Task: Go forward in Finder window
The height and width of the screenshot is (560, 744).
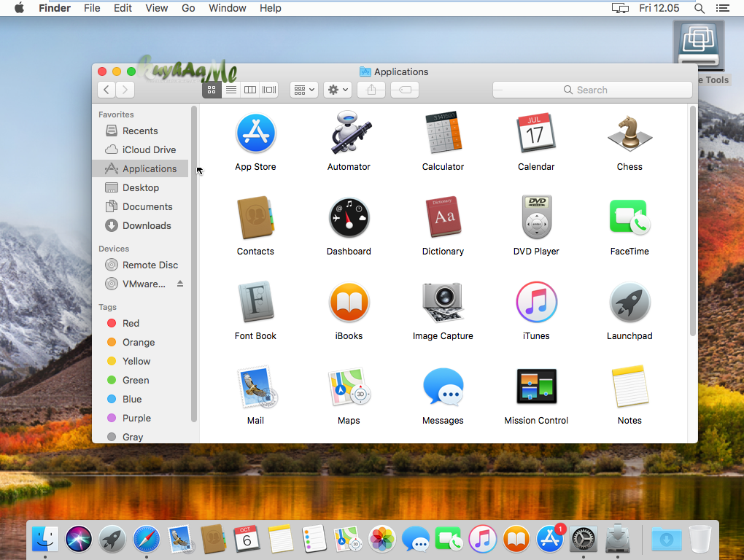Action: click(x=125, y=90)
